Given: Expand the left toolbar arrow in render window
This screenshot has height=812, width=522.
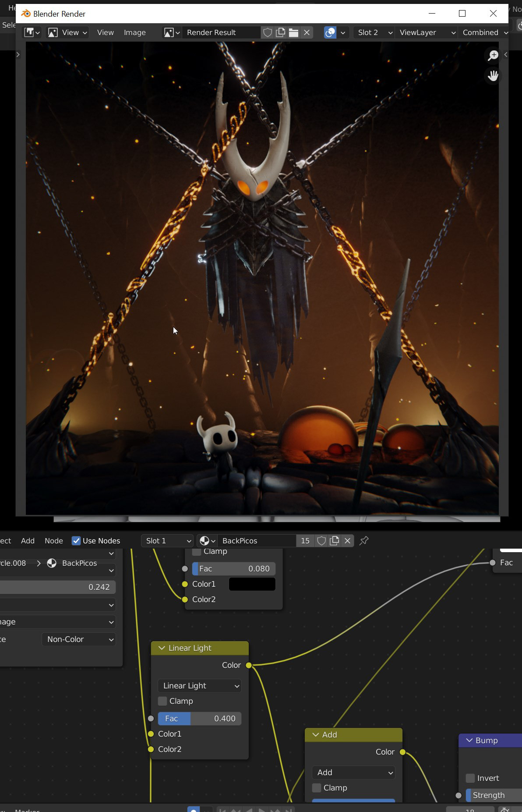Looking at the screenshot, I should point(18,54).
